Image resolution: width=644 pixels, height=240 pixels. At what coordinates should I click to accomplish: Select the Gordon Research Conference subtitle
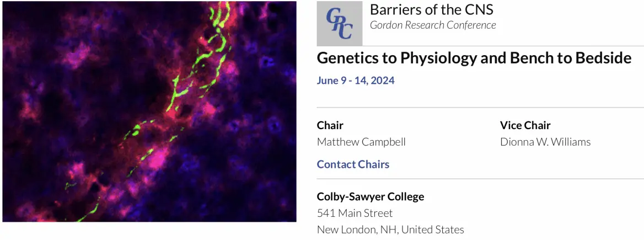click(x=433, y=25)
